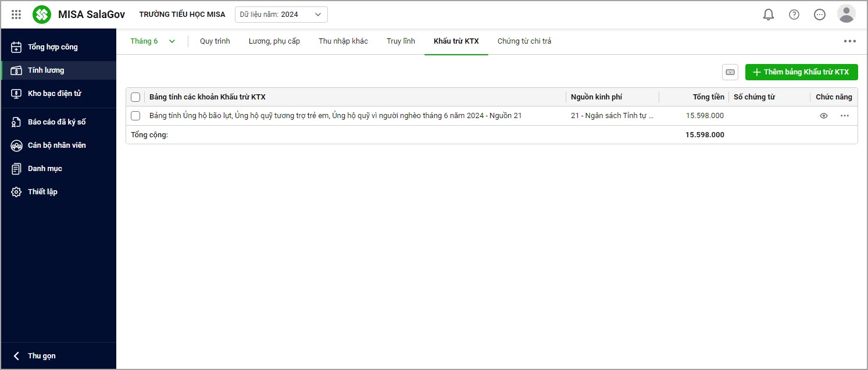Open the notifications bell
Viewport: 868px width, 370px height.
pos(769,15)
